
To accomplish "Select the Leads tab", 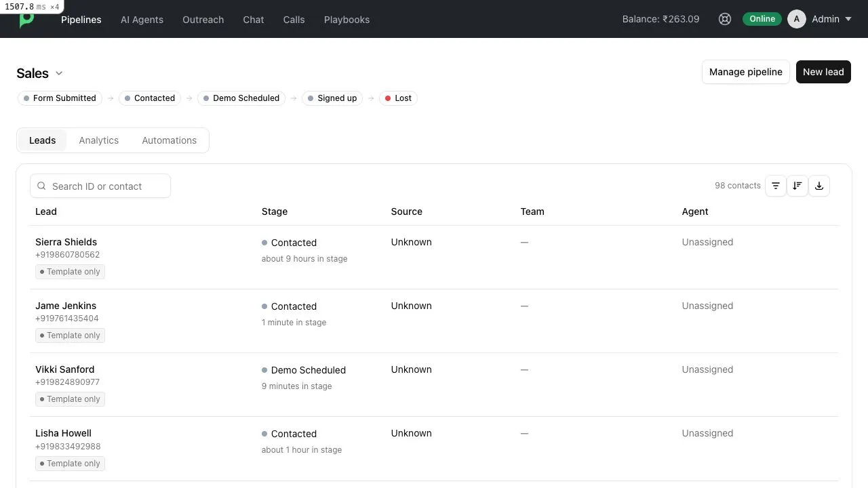I will pos(42,140).
